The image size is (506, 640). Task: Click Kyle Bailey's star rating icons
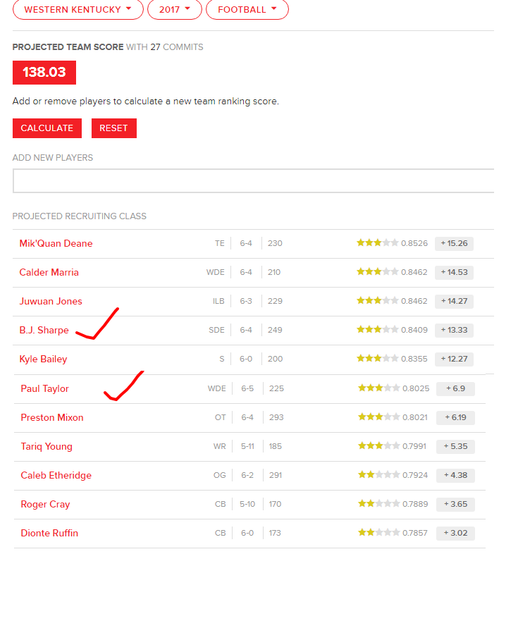point(377,359)
